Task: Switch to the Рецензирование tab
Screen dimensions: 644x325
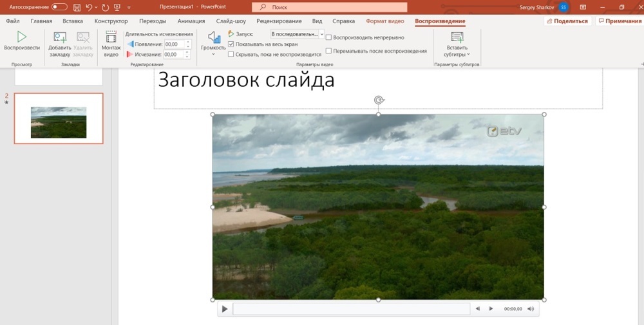Action: tap(279, 21)
